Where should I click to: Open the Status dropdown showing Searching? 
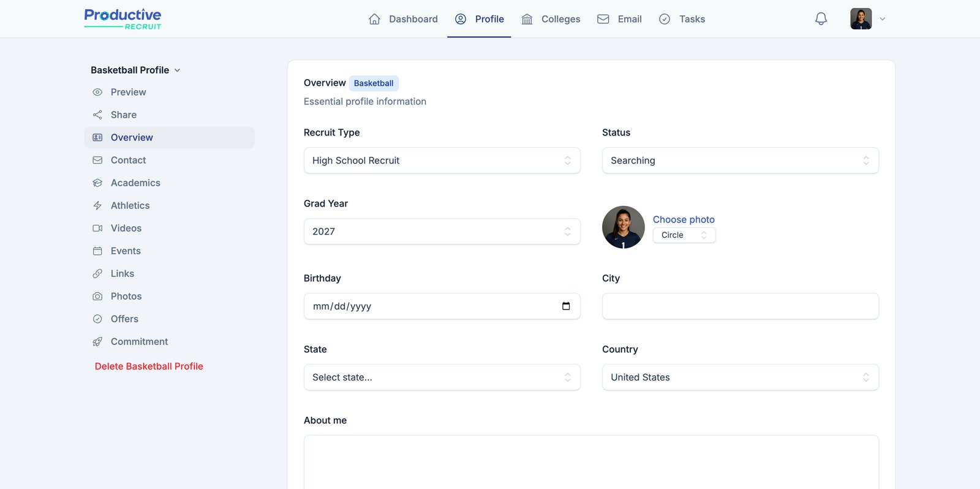tap(740, 161)
